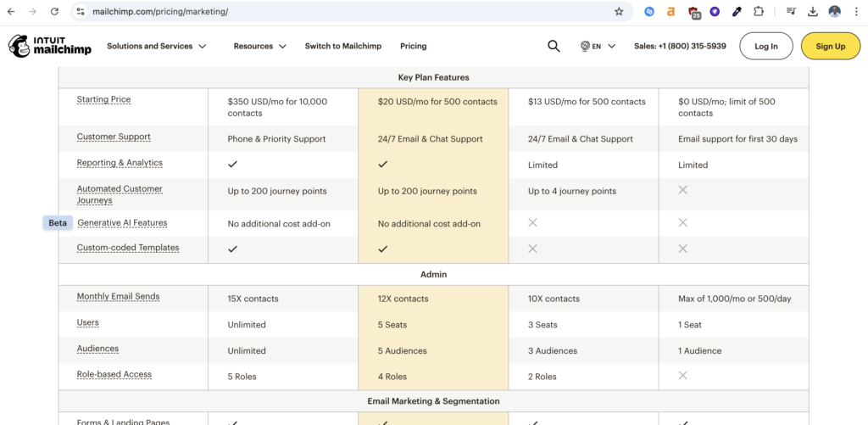868x425 pixels.
Task: Open the Pricing nav item
Action: 414,46
